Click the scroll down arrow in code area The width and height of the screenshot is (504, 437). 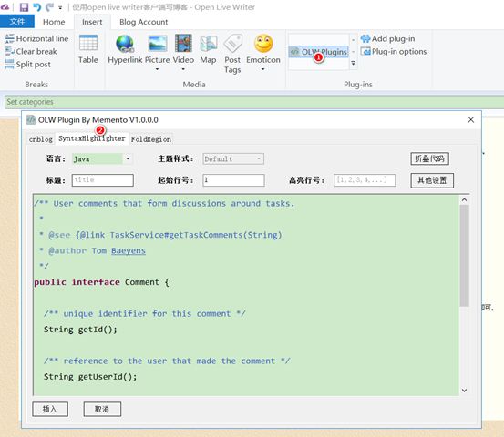point(464,391)
